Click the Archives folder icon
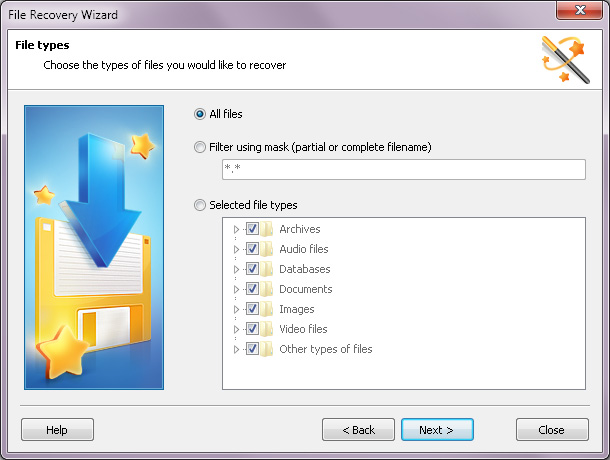This screenshot has height=460, width=610. (x=266, y=229)
